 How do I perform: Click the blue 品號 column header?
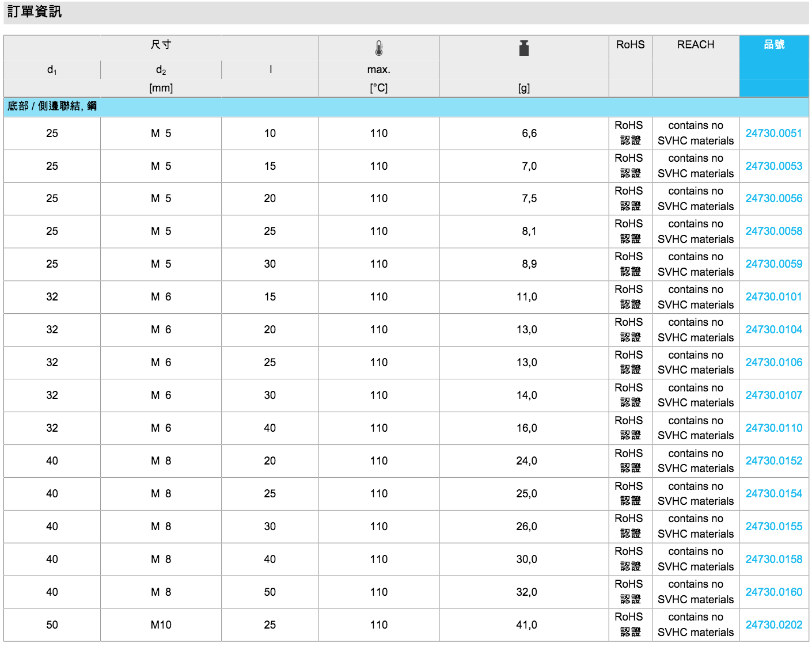[x=773, y=45]
